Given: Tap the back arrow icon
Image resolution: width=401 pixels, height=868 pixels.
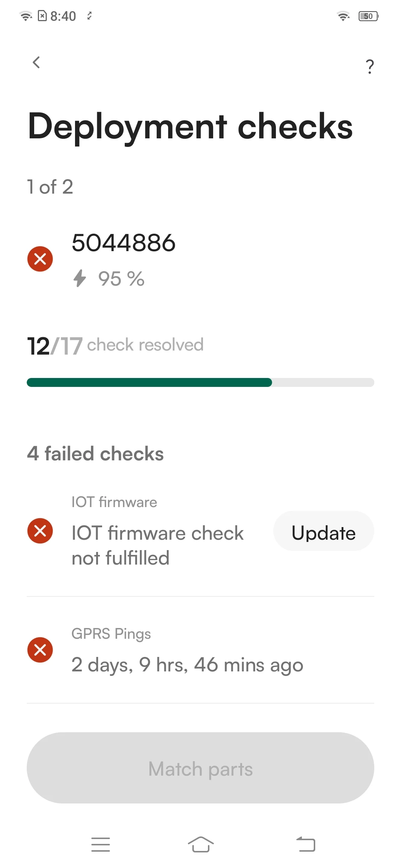Looking at the screenshot, I should (36, 62).
